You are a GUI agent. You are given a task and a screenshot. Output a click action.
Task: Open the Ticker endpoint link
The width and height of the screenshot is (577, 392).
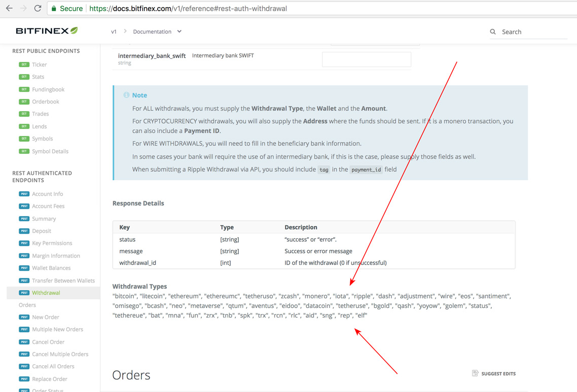[x=40, y=64]
